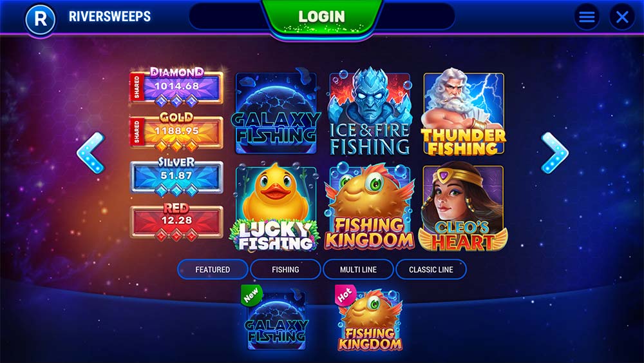Open the New Galaxy Fishing thumbnail
This screenshot has width=644, height=363.
pyautogui.click(x=275, y=319)
